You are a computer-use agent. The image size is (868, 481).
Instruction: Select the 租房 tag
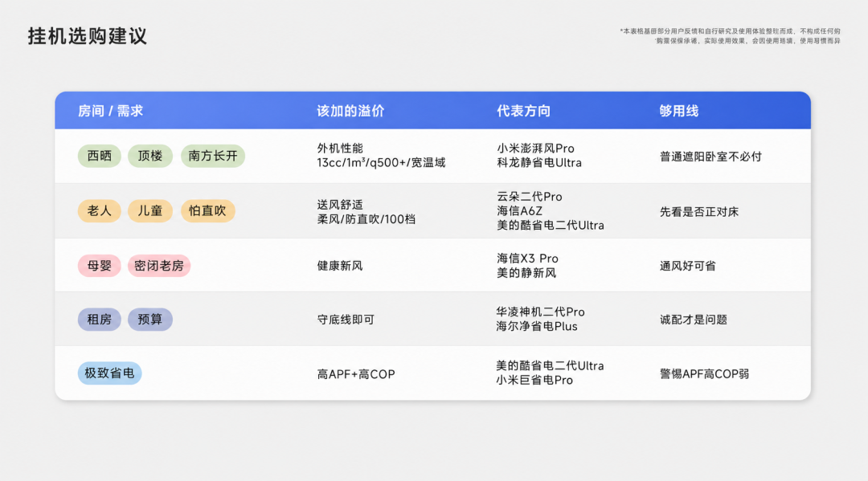99,320
